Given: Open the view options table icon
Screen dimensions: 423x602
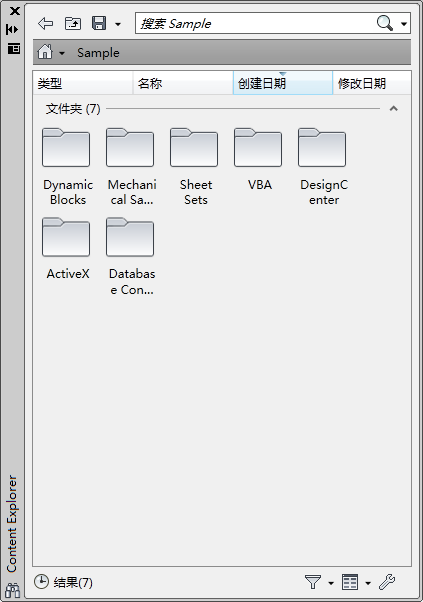Looking at the screenshot, I should (350, 582).
